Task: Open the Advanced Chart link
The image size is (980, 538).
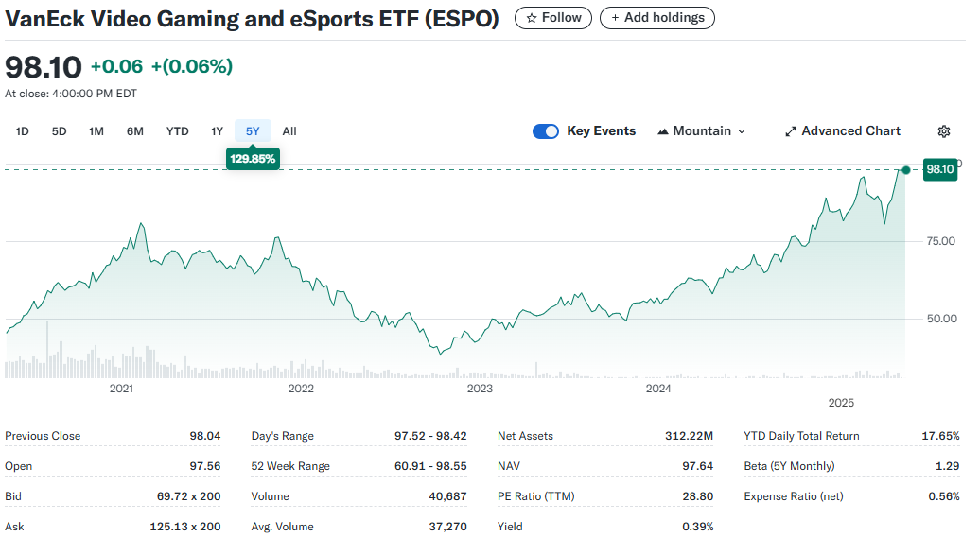Action: pos(843,131)
